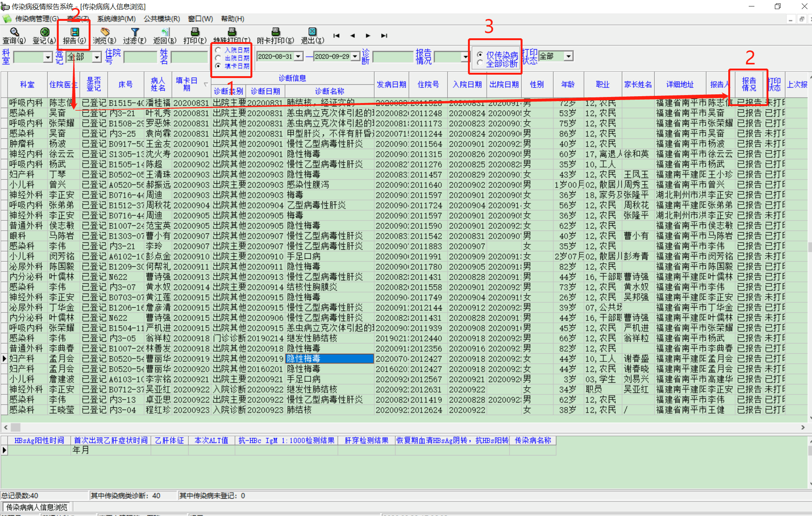Image resolution: width=812 pixels, height=516 pixels.
Task: Click the 姓名 search input field
Action: tap(189, 57)
